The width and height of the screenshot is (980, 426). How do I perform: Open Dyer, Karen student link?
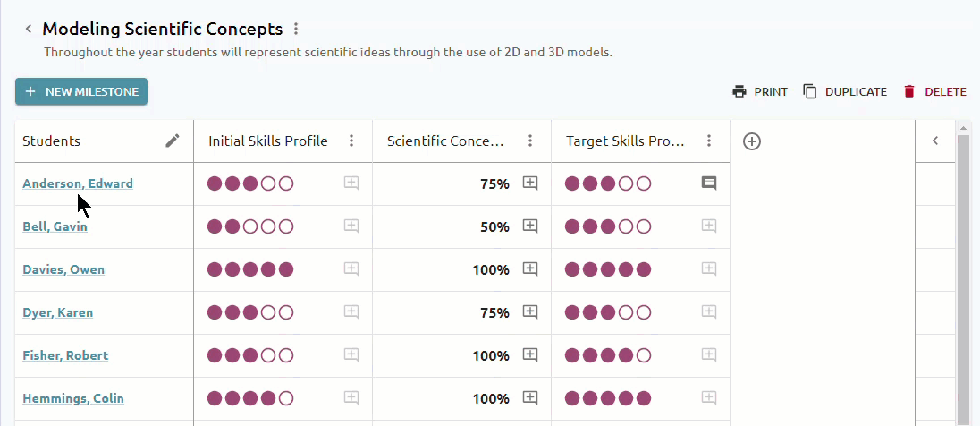[57, 312]
